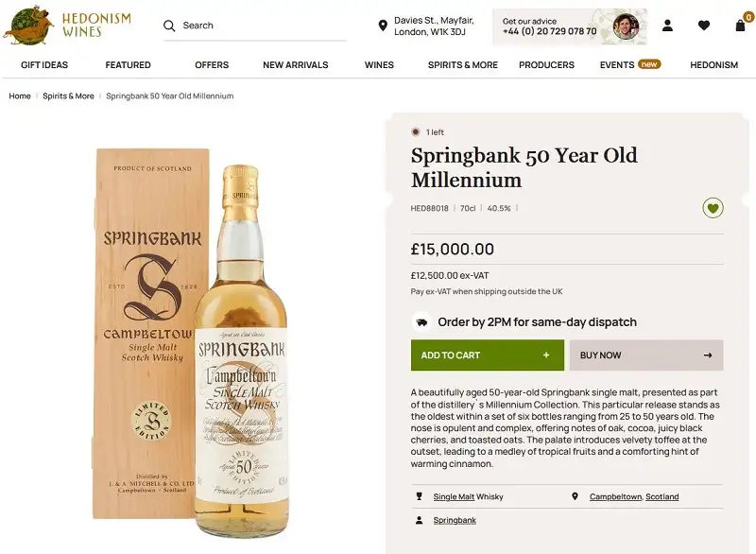Click the Hedonism Wines logo
Image resolution: width=756 pixels, height=554 pixels.
pyautogui.click(x=57, y=26)
